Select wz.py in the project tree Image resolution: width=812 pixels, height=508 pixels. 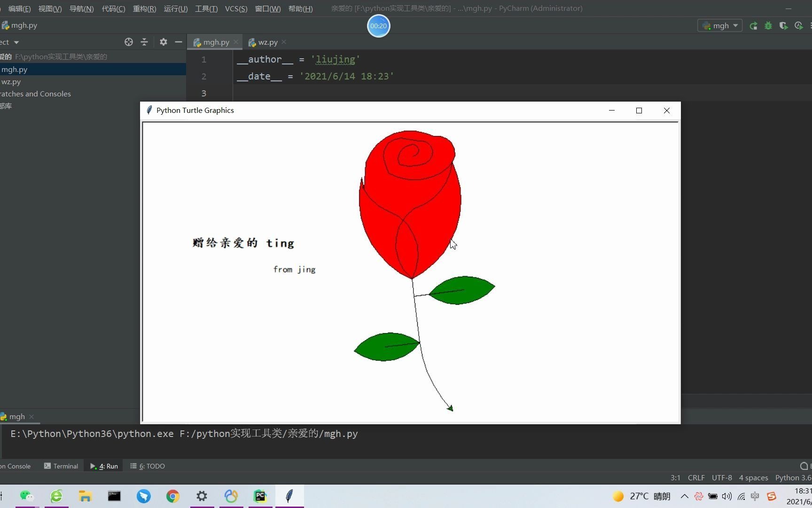(10, 81)
